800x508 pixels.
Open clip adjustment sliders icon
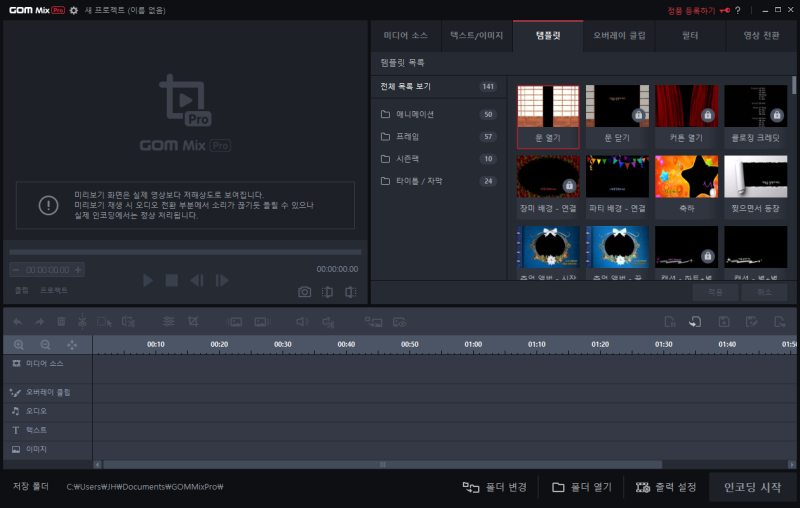(x=168, y=322)
